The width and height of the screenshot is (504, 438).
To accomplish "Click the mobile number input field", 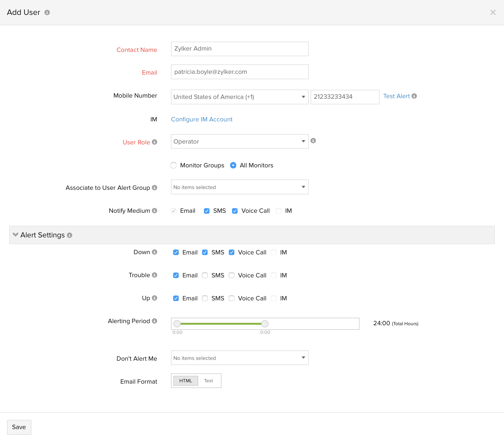I will 345,97.
